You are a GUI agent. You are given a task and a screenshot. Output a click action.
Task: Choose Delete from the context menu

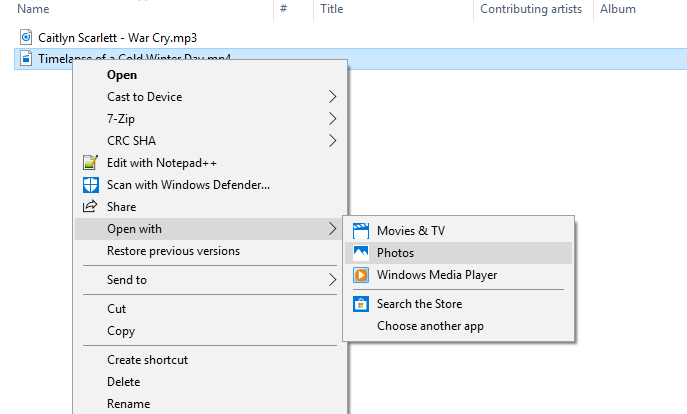211,382
